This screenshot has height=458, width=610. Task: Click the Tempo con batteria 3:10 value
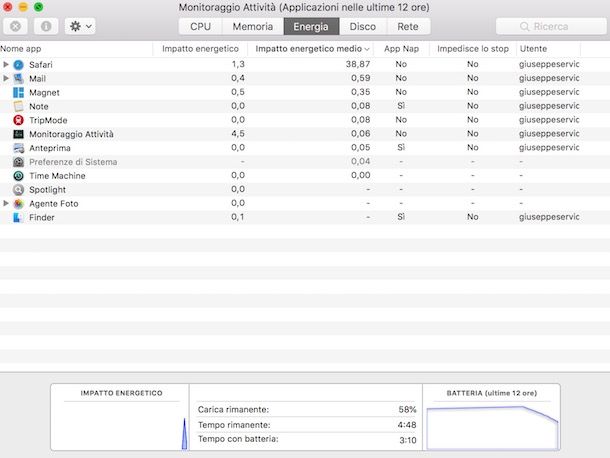[408, 440]
